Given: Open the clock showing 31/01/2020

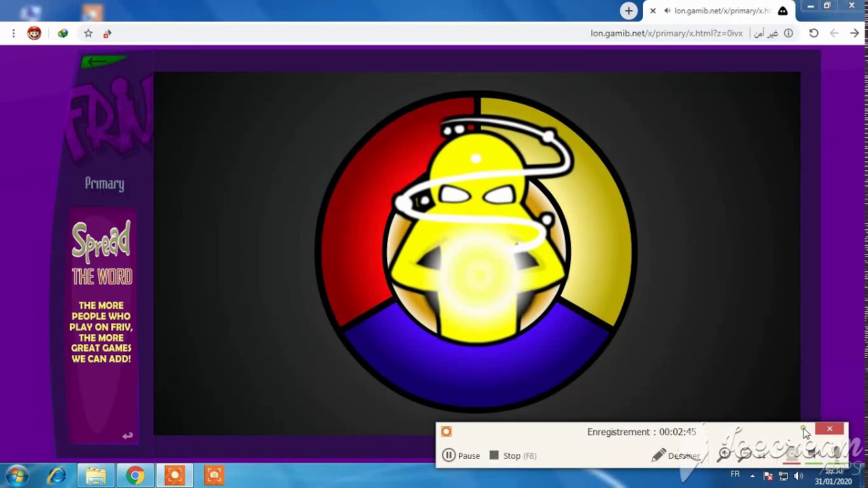Looking at the screenshot, I should (833, 476).
